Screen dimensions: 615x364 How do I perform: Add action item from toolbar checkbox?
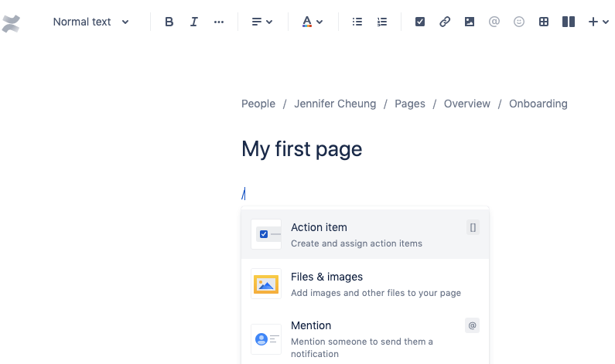tap(420, 22)
